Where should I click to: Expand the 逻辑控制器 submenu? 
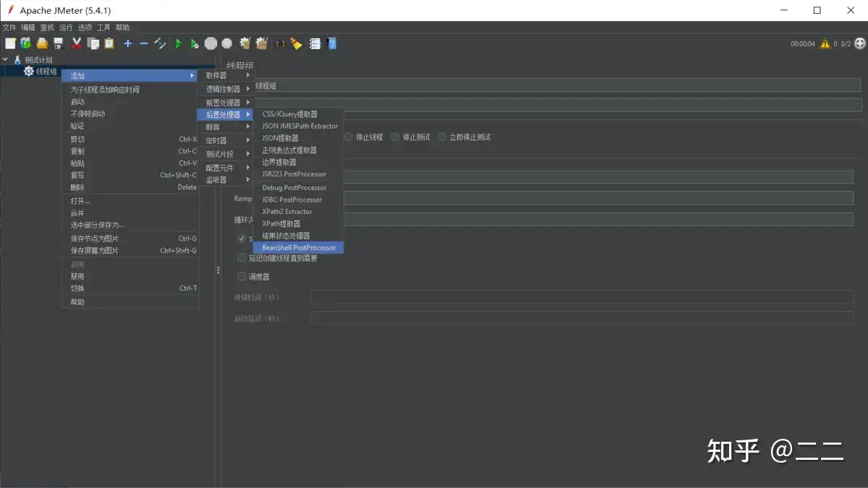point(226,89)
